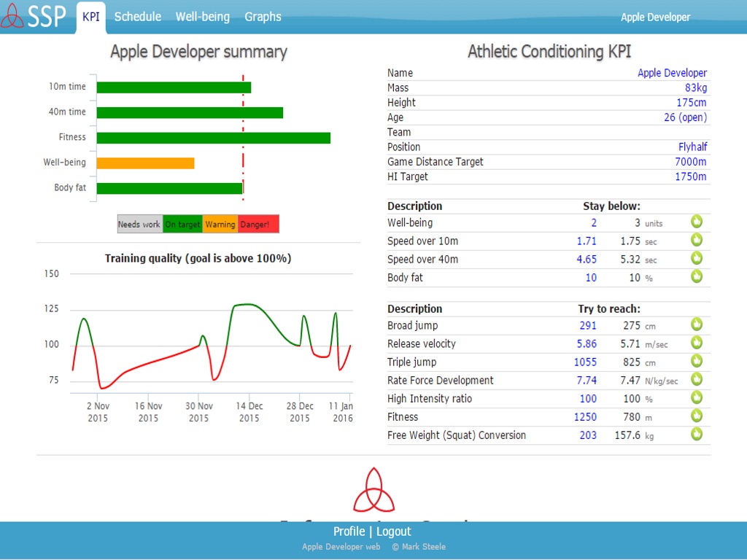The width and height of the screenshot is (747, 560).
Task: Log out using the Logout link
Action: (394, 532)
